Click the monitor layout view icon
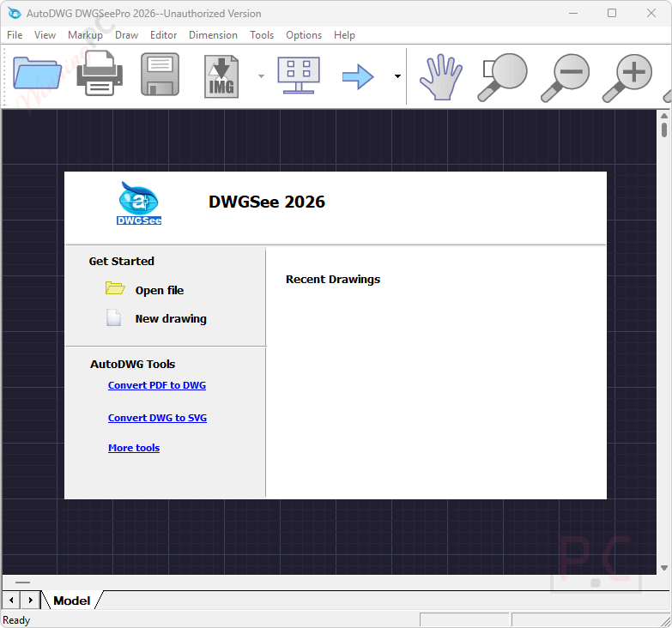The height and width of the screenshot is (628, 672). tap(299, 75)
